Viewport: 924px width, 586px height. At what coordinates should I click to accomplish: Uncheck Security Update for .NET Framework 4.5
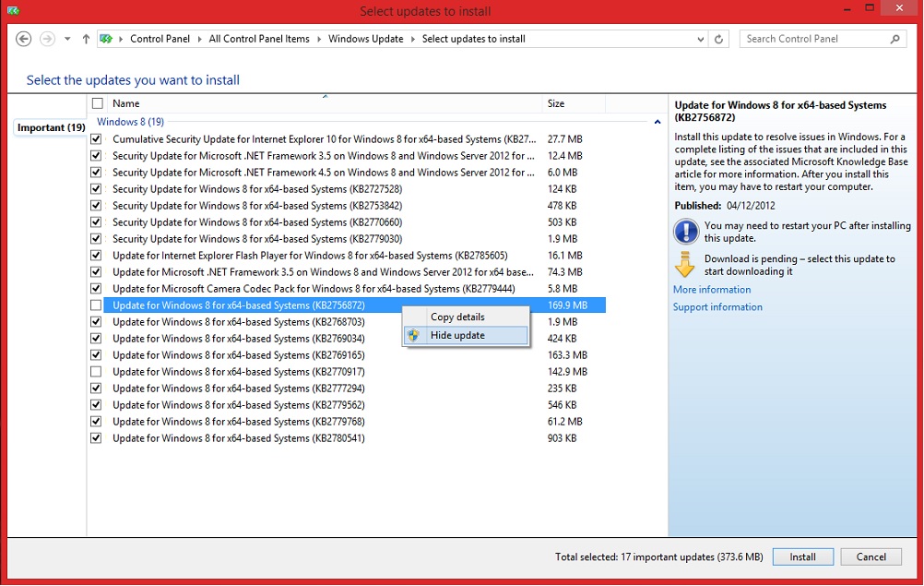[x=96, y=173]
